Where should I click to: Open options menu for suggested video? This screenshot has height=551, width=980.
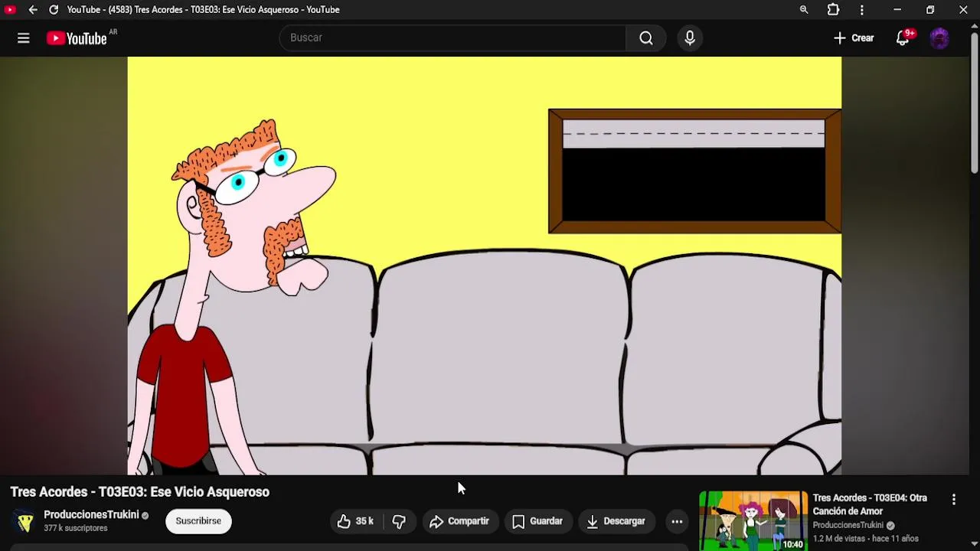pos(954,500)
